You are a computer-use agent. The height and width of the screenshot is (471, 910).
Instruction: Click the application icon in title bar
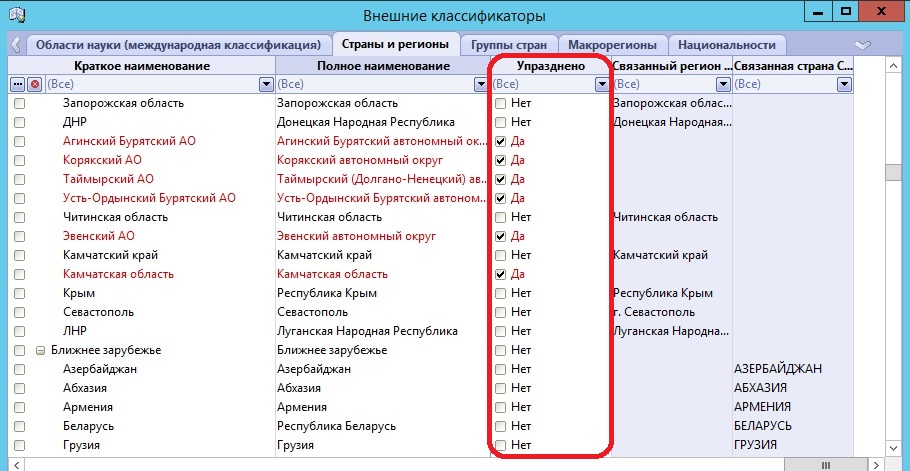point(17,14)
